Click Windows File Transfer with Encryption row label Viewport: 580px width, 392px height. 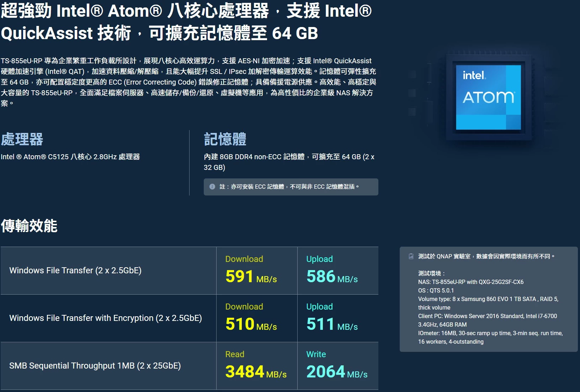point(106,318)
